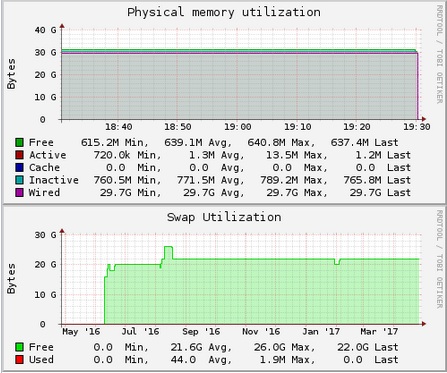Click the green swap Free legend swatch
Screen dimensions: 447x373
tap(19, 347)
